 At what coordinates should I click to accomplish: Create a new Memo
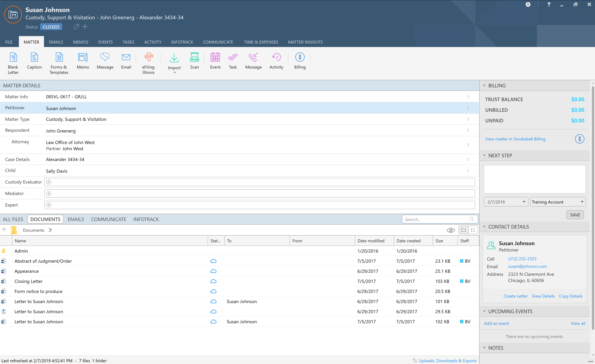coord(83,61)
